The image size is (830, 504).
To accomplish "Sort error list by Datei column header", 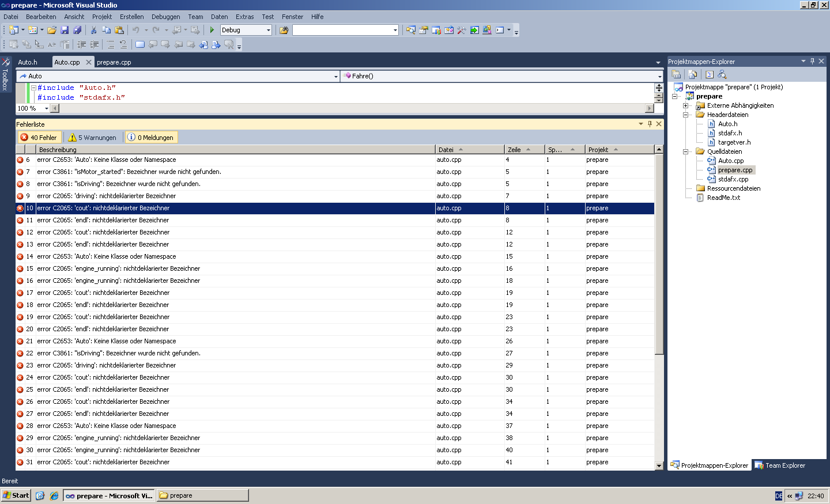I will (x=470, y=150).
